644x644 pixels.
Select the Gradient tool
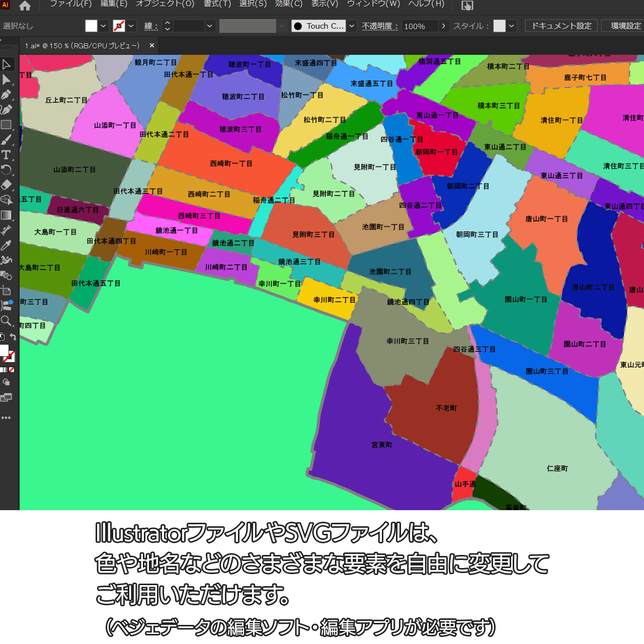click(7, 215)
